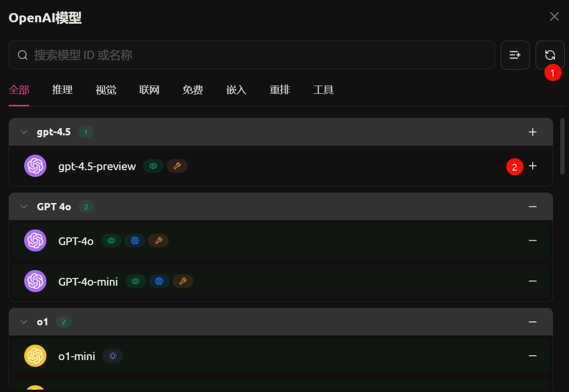569x392 pixels.
Task: Remove the GPT-4o-mini model
Action: pyautogui.click(x=532, y=281)
